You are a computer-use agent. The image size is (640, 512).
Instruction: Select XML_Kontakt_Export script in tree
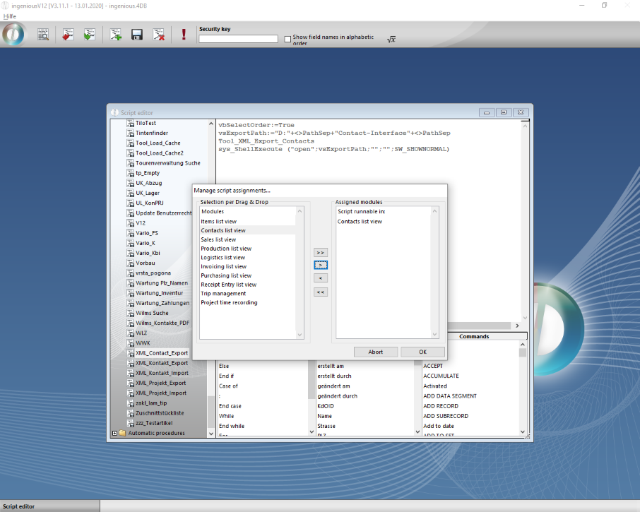point(162,363)
